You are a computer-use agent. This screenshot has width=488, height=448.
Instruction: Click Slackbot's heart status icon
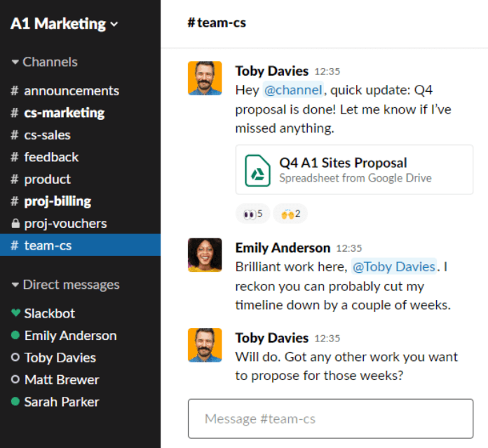point(15,313)
